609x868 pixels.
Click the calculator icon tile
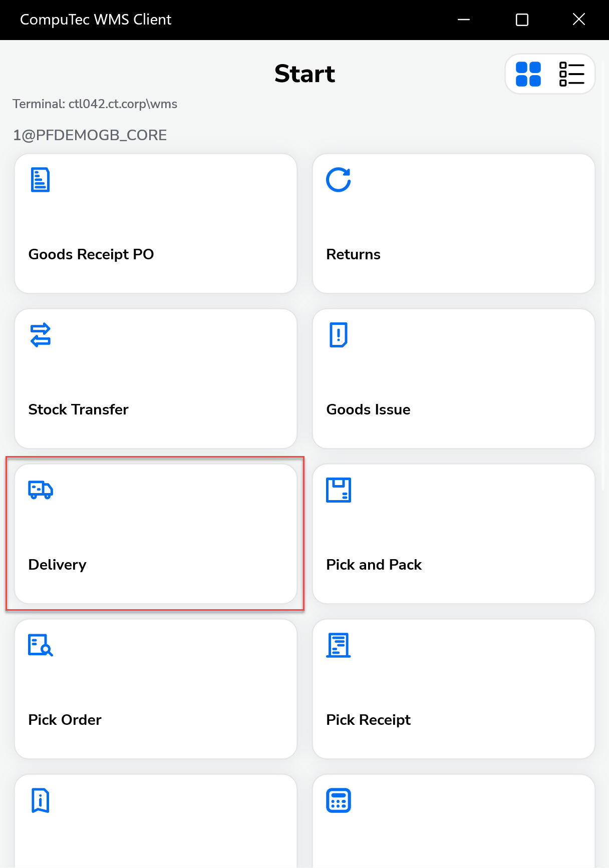click(339, 800)
